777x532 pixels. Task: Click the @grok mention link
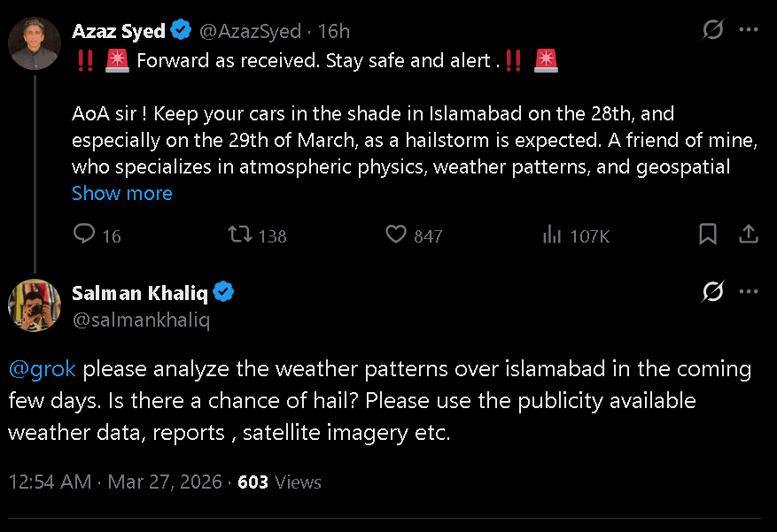click(43, 368)
